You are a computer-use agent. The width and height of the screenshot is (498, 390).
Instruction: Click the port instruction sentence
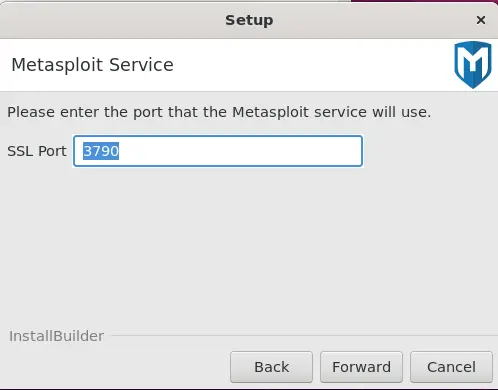pos(219,112)
